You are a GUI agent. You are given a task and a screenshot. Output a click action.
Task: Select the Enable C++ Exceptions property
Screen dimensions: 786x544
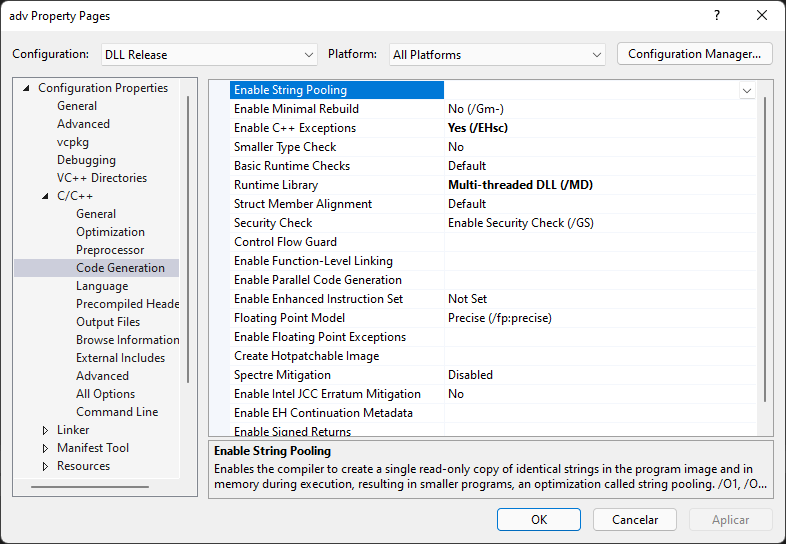pos(295,128)
